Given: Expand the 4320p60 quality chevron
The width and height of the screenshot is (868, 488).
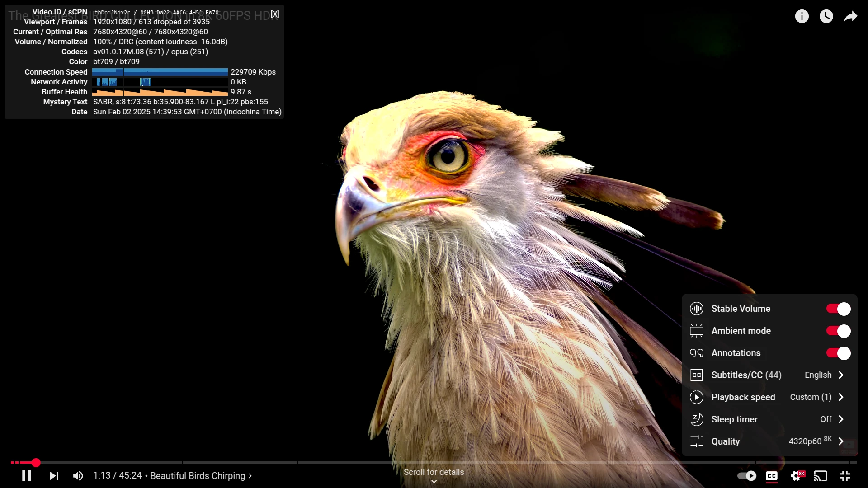Looking at the screenshot, I should pos(841,441).
